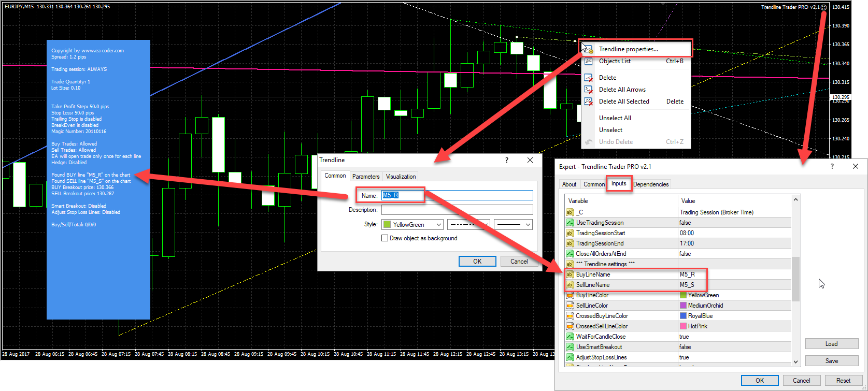
Task: Click the Save button in Expert dialog
Action: point(832,361)
